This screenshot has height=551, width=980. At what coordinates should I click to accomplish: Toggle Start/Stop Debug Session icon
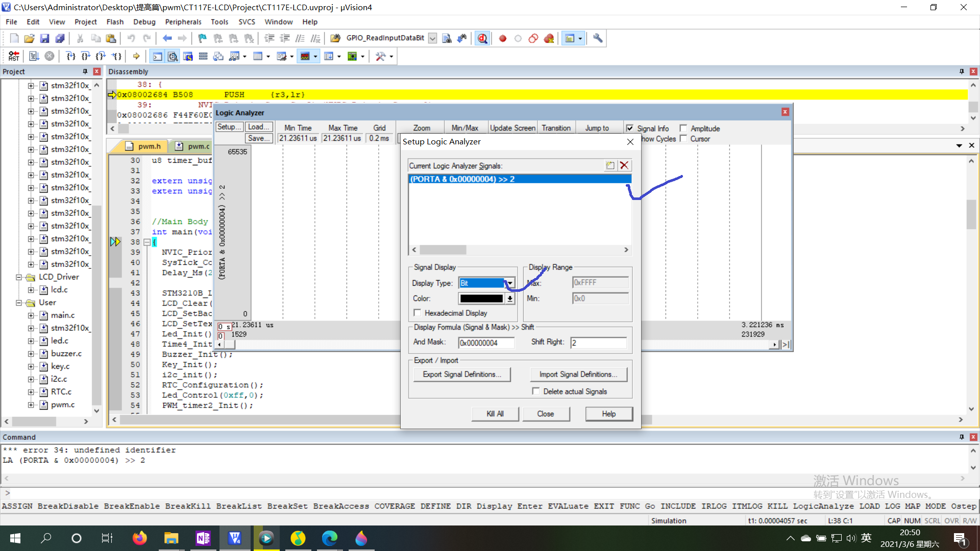[482, 38]
